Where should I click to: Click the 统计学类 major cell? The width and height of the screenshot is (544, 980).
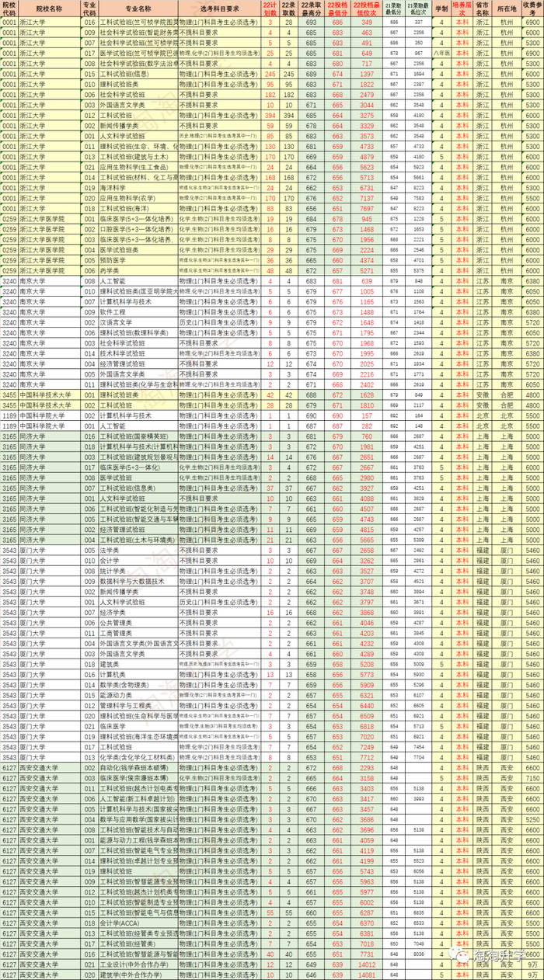pos(138,571)
